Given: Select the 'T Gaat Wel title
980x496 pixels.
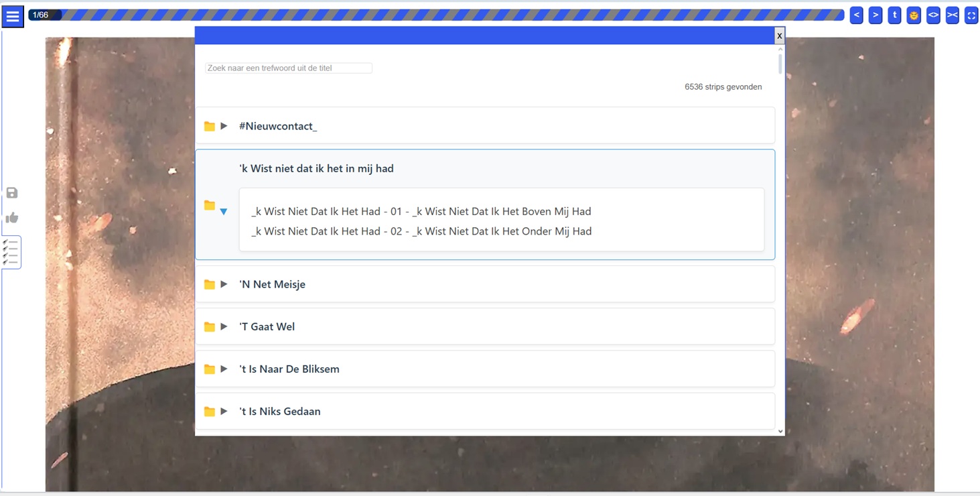Looking at the screenshot, I should pyautogui.click(x=267, y=326).
